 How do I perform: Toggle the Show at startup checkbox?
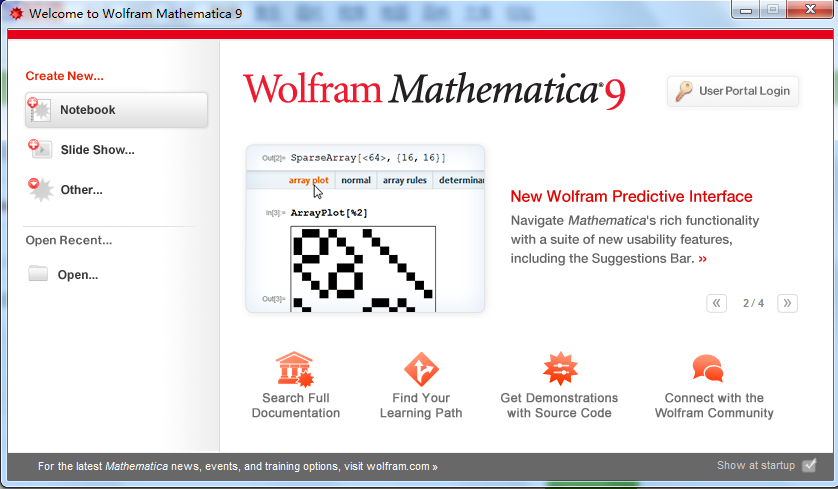point(810,465)
